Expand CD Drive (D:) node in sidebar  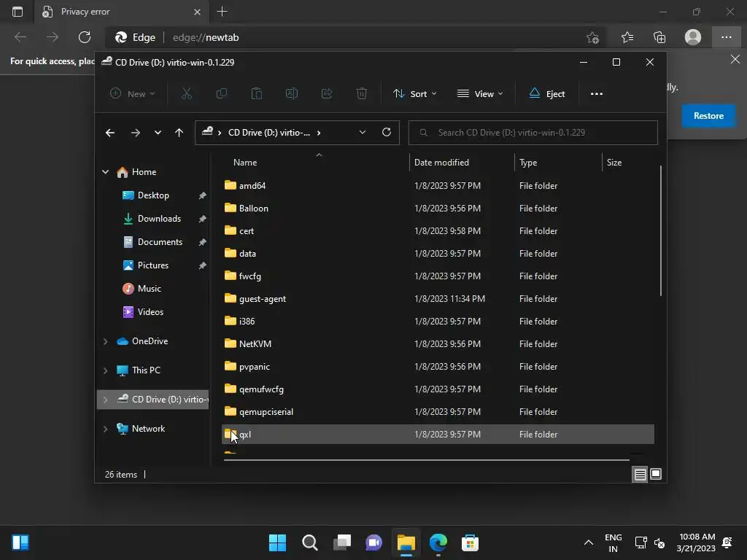105,400
